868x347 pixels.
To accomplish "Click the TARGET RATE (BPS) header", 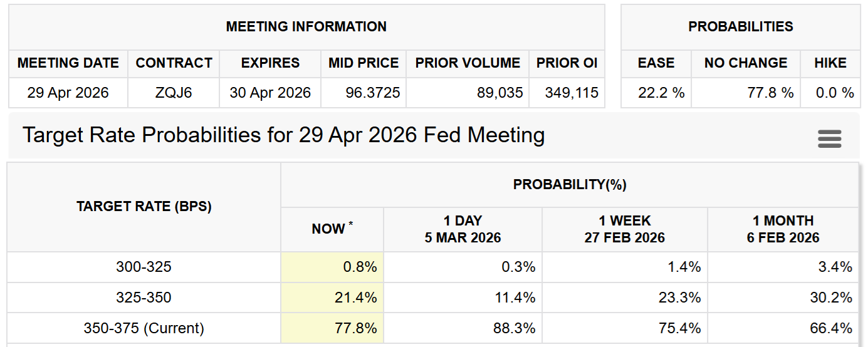I will point(144,207).
